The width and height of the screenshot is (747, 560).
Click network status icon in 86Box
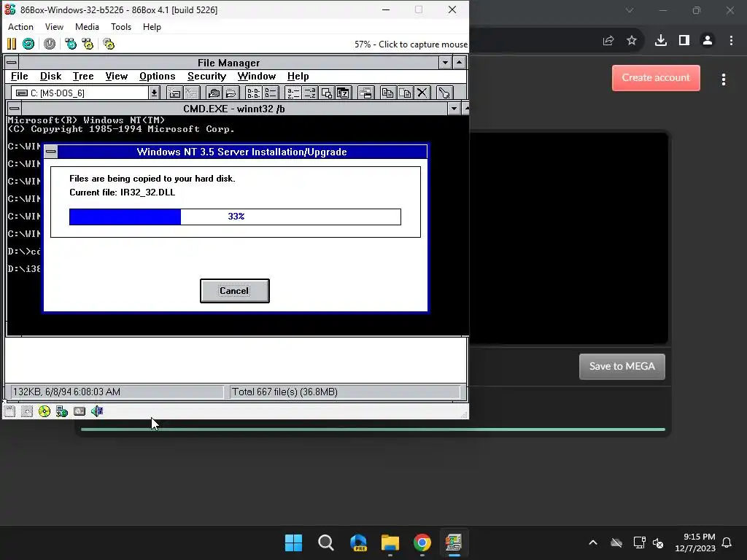[x=62, y=411]
